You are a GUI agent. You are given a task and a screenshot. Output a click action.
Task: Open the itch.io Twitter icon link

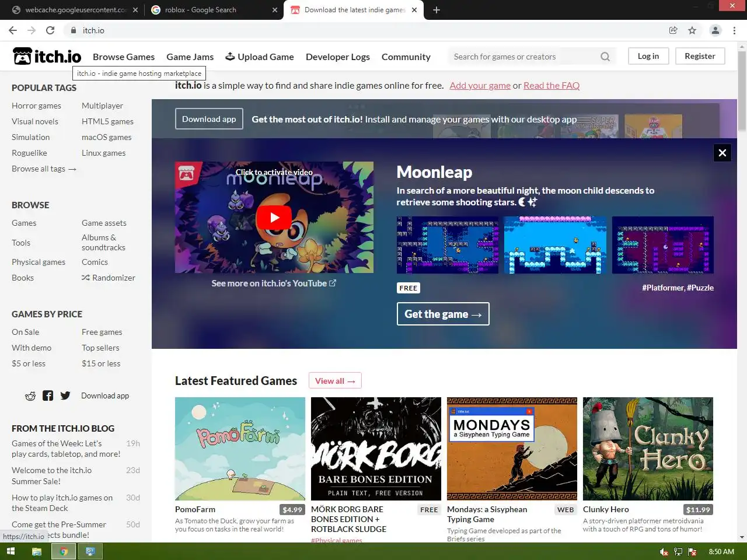(65, 395)
